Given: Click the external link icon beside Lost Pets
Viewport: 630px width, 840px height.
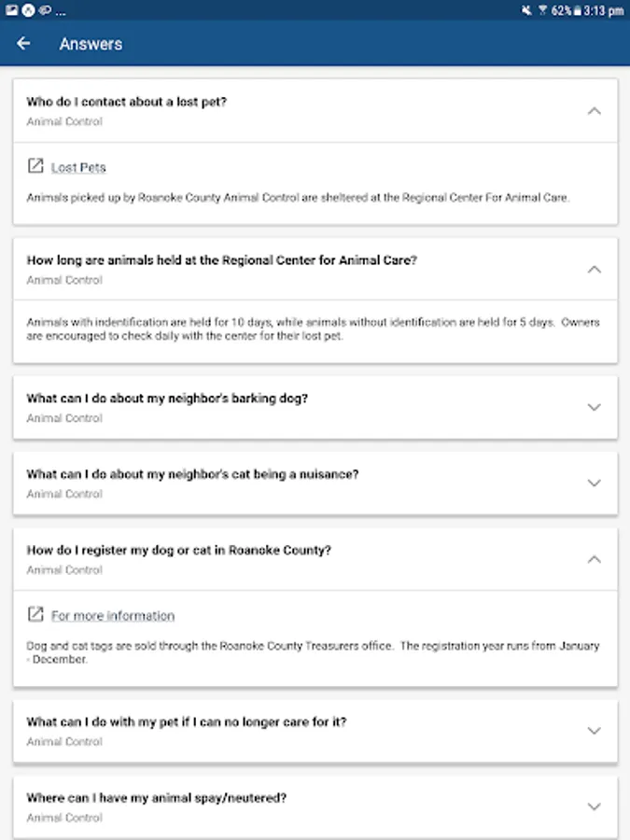Looking at the screenshot, I should coord(35,166).
